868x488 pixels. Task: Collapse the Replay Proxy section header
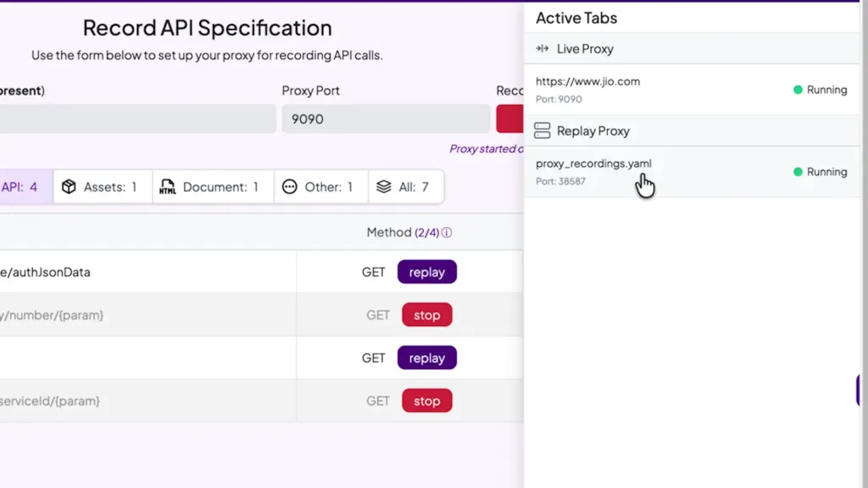[x=593, y=131]
